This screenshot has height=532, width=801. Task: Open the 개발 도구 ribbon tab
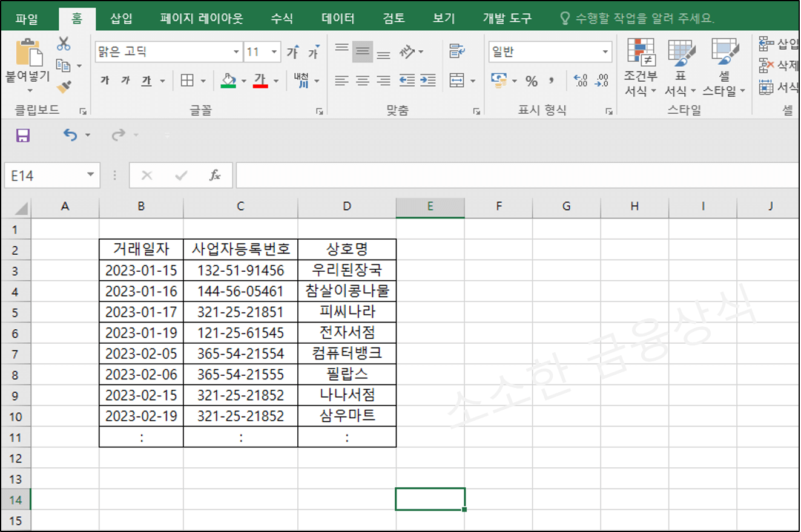click(x=508, y=18)
